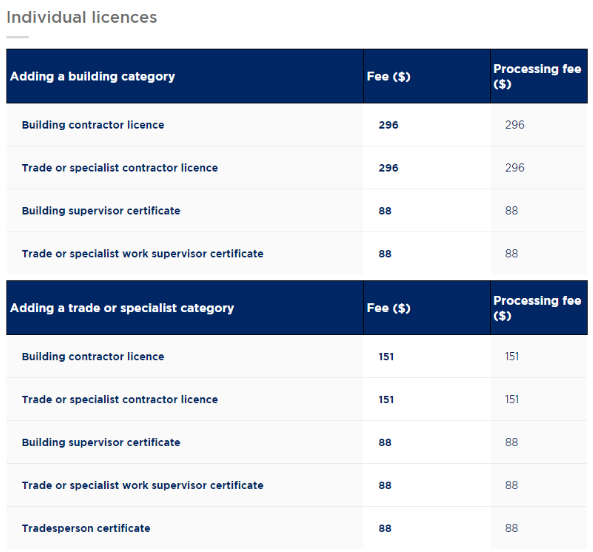Click bold 88 fee, Building supervisor certificate, trade specialist table
This screenshot has height=552, width=593.
coord(385,442)
